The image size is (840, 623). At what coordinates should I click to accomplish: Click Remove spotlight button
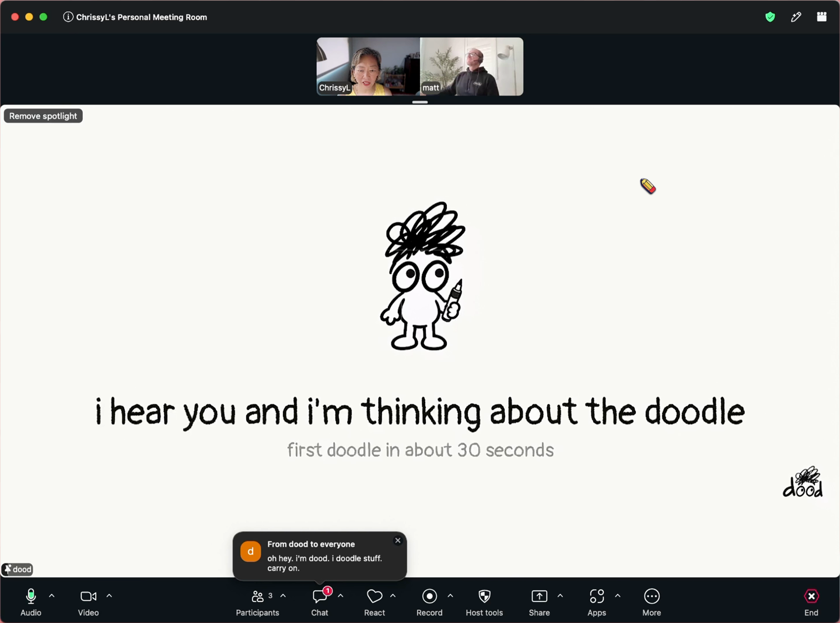tap(43, 116)
